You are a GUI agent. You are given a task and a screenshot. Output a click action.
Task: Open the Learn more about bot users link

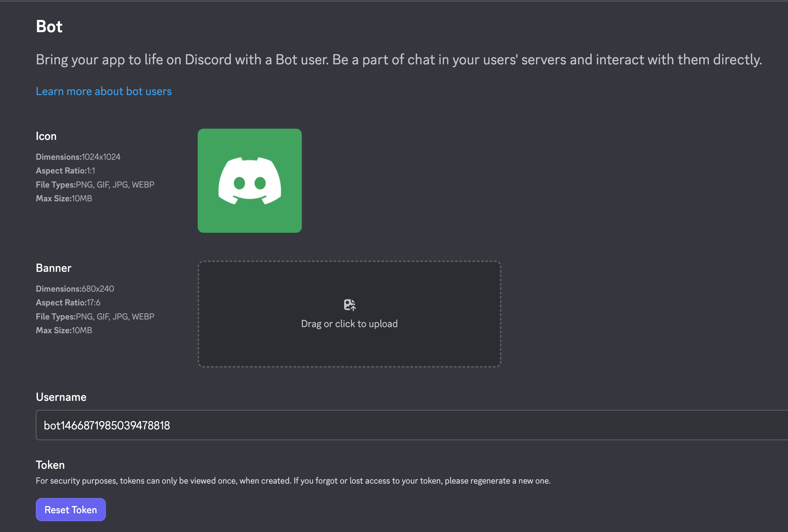[104, 91]
